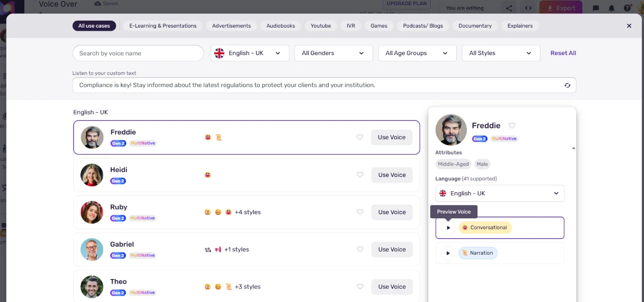Favorite the Heidi voice
Screen dimensions: 644x302
(x=360, y=175)
